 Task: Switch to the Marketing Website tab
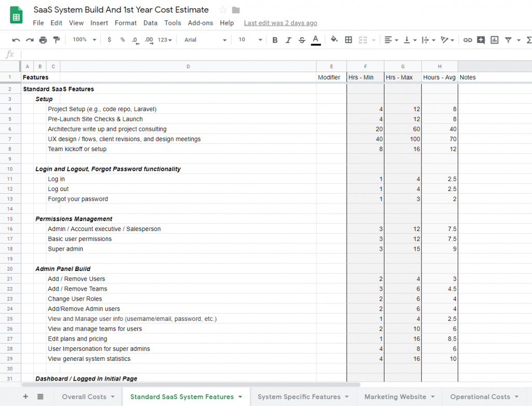[395, 397]
